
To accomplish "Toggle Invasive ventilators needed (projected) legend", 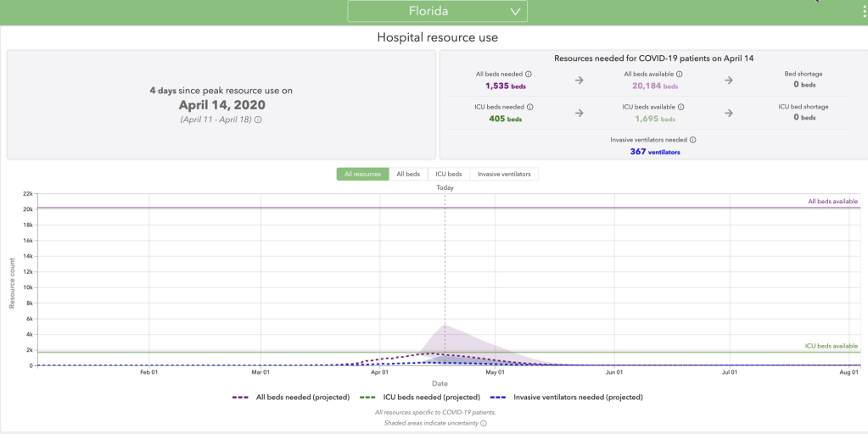I will [567, 397].
